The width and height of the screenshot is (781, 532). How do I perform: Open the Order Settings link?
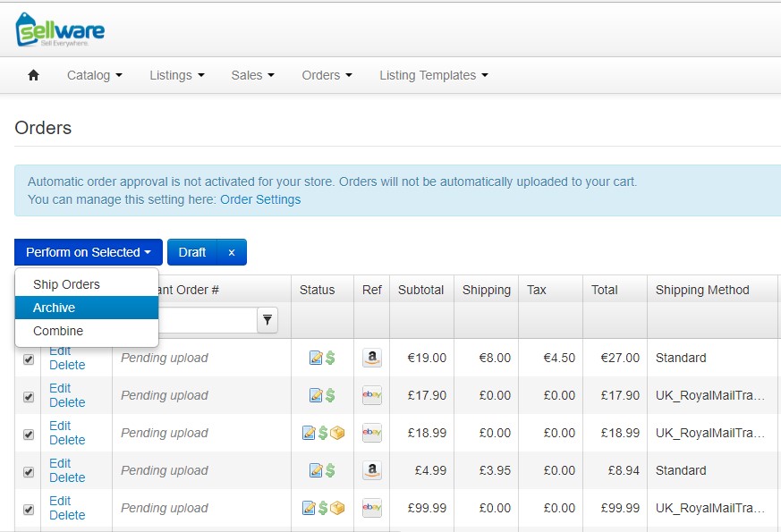pos(260,199)
